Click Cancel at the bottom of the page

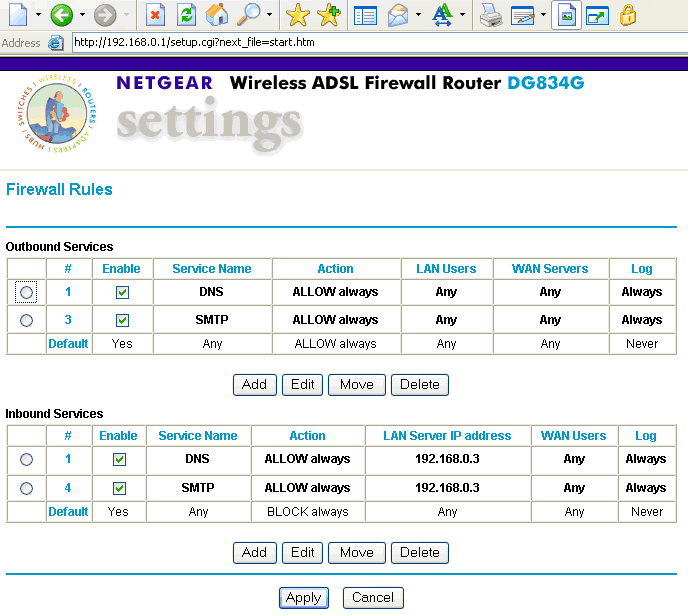pyautogui.click(x=373, y=598)
